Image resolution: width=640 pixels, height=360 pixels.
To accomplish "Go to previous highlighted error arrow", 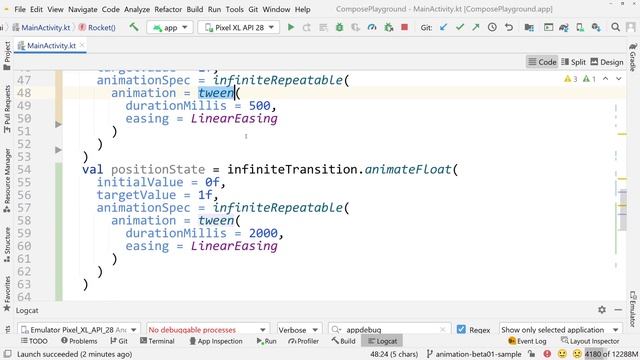I will (x=606, y=78).
